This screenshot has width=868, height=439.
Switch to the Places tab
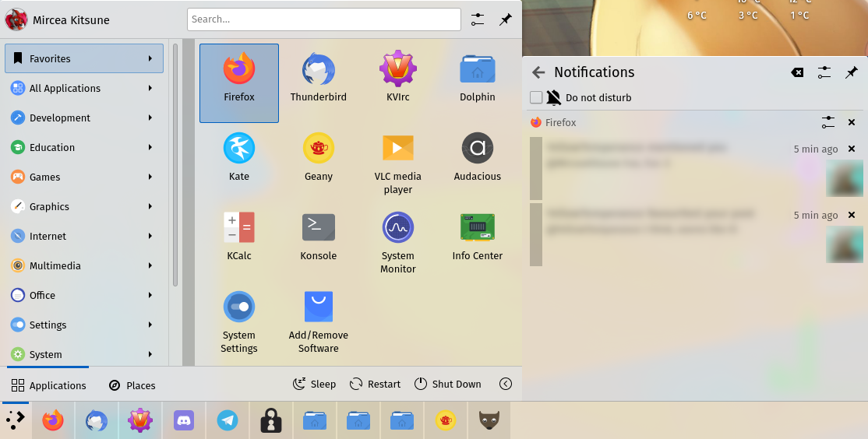(132, 385)
